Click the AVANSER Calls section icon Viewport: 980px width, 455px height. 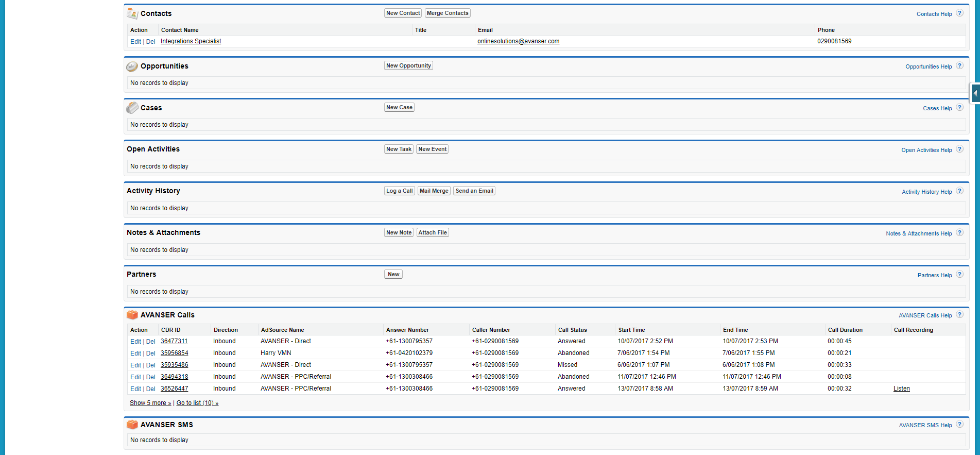point(132,315)
